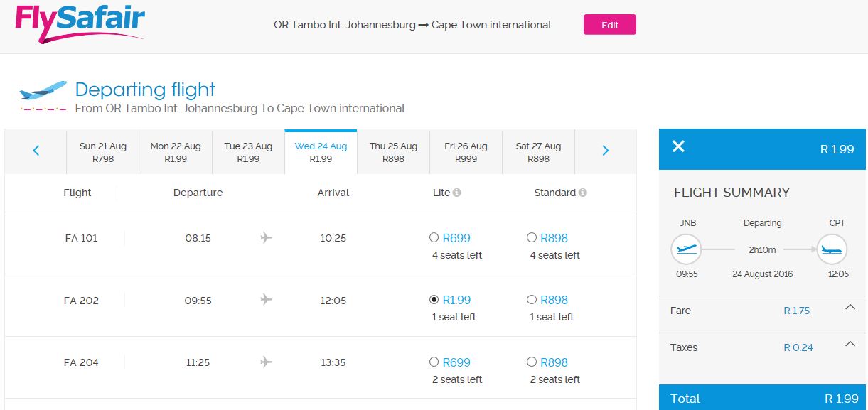Click the Standard fare info icon

(583, 193)
